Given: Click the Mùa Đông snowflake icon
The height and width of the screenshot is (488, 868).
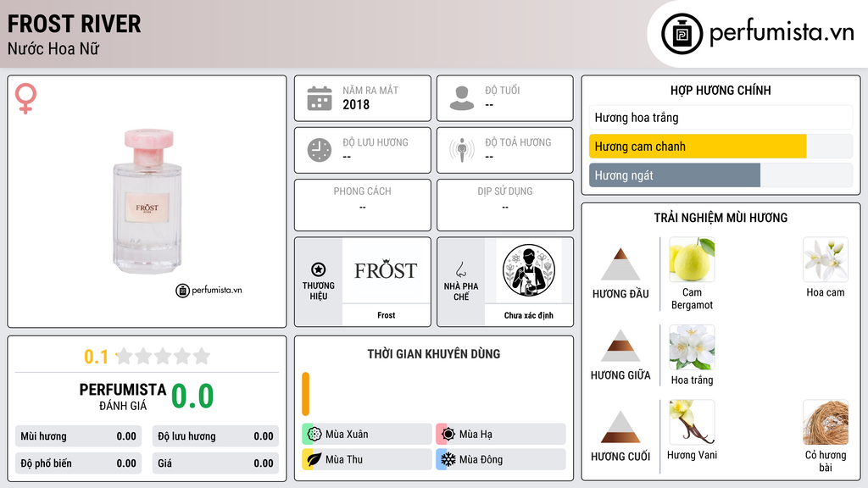Looking at the screenshot, I should (448, 459).
